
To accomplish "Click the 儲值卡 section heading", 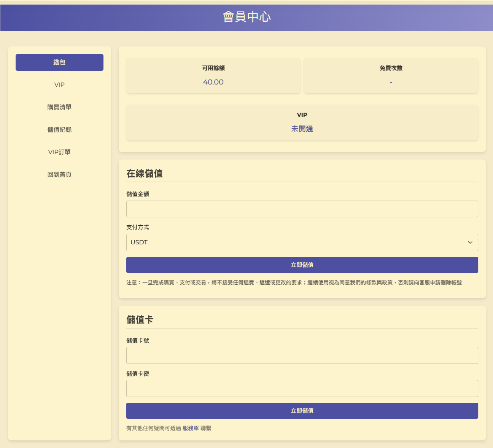I will click(140, 320).
